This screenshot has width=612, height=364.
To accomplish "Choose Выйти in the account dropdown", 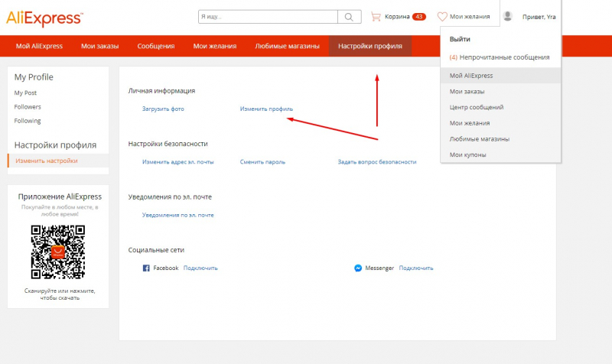I will click(x=460, y=39).
